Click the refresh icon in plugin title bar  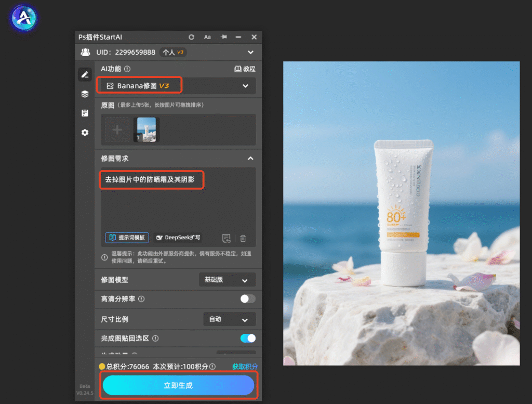tap(191, 37)
